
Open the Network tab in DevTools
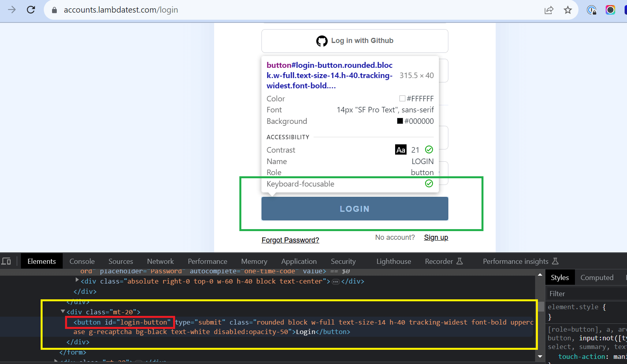[x=160, y=261]
